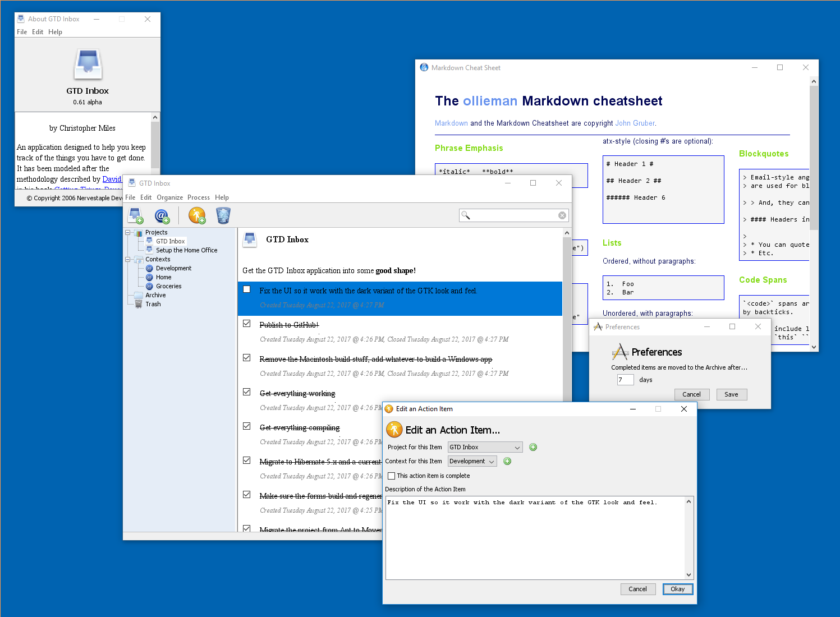Click the new project toolbar icon
840x617 pixels.
coord(136,215)
